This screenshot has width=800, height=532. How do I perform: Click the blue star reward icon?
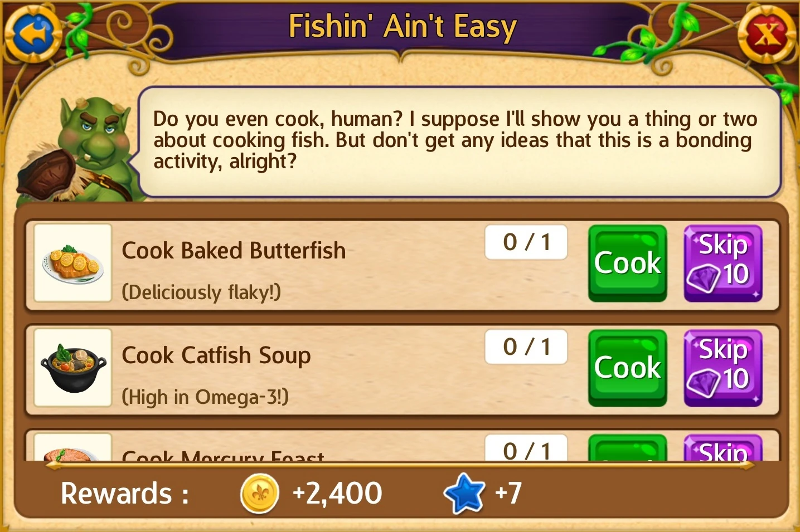pyautogui.click(x=464, y=493)
